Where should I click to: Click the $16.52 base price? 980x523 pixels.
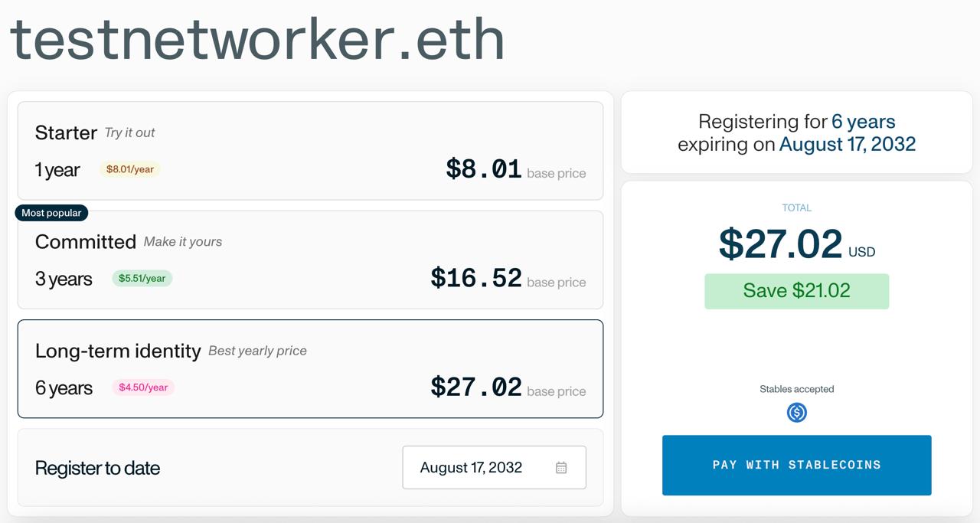(x=476, y=278)
